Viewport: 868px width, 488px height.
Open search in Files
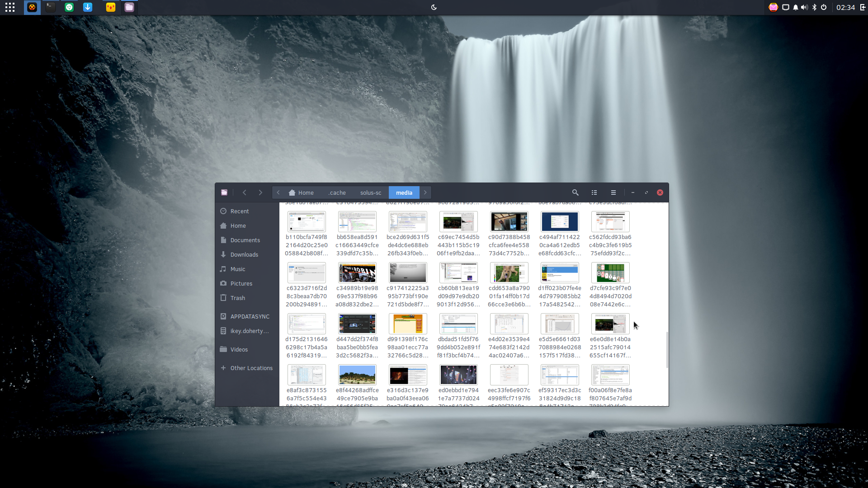tap(576, 192)
